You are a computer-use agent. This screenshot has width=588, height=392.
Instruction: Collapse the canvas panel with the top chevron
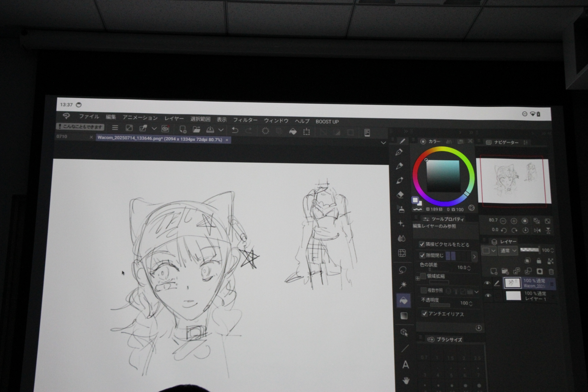click(x=384, y=143)
